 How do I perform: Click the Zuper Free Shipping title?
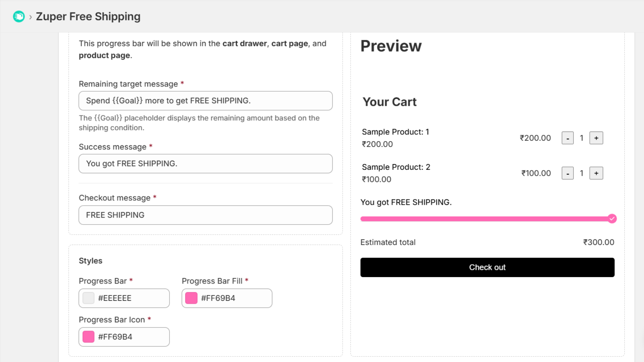[x=88, y=16]
